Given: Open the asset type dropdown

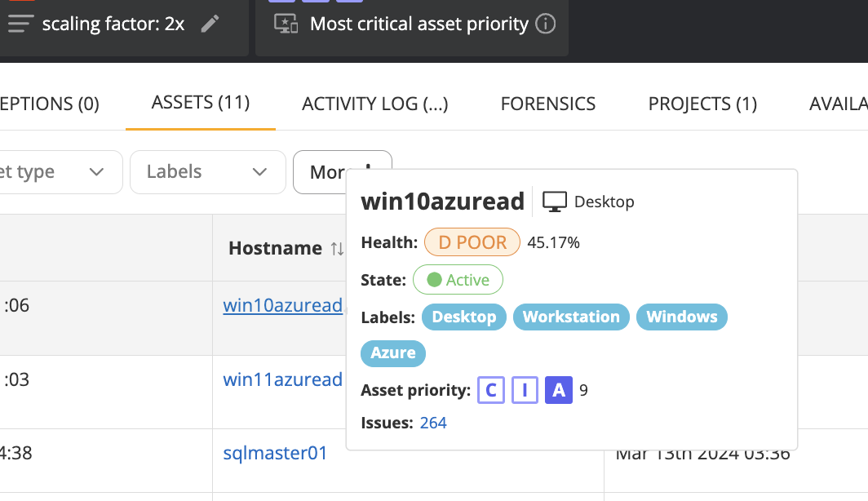Looking at the screenshot, I should tap(57, 172).
